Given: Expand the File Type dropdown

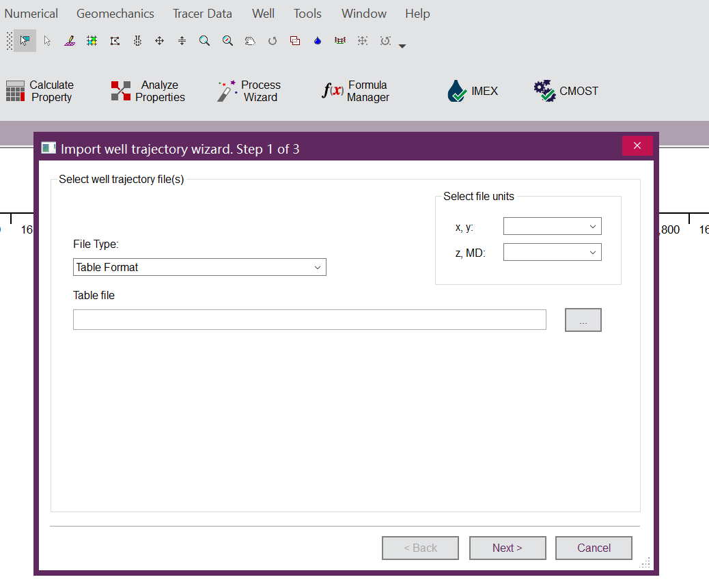Looking at the screenshot, I should (x=199, y=267).
